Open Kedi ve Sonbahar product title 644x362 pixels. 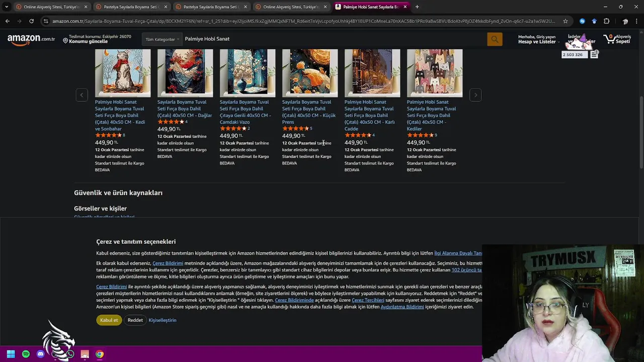120,115
